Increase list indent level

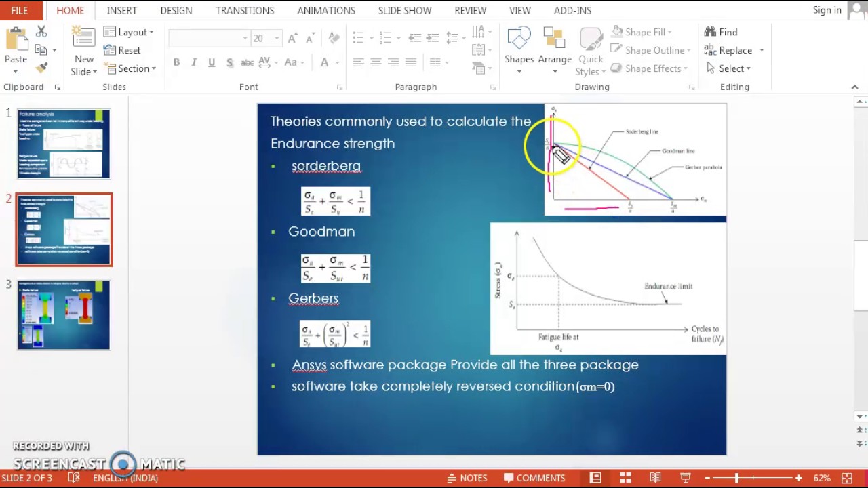click(x=433, y=38)
